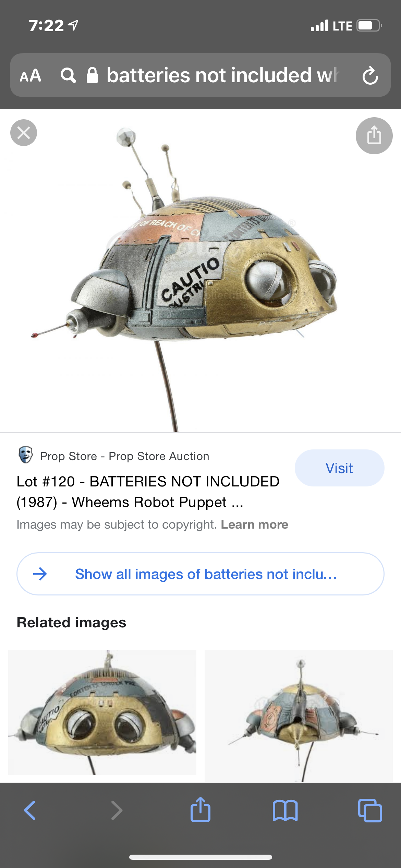401x868 pixels.
Task: Tap the address bar search text
Action: pos(223,75)
